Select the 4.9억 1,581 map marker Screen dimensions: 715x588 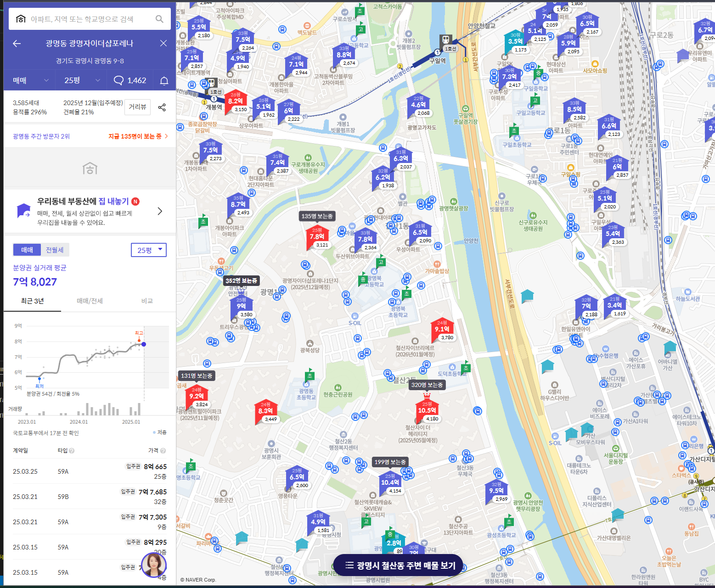coord(318,522)
